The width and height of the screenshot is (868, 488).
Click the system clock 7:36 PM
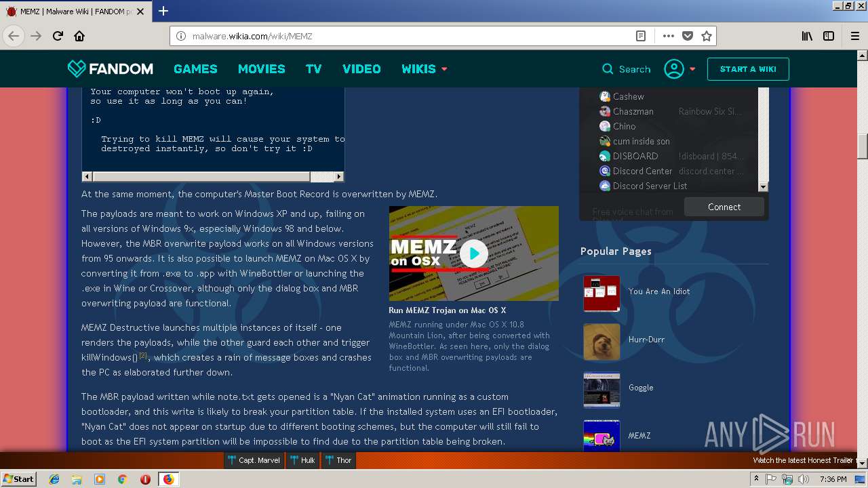pos(833,479)
